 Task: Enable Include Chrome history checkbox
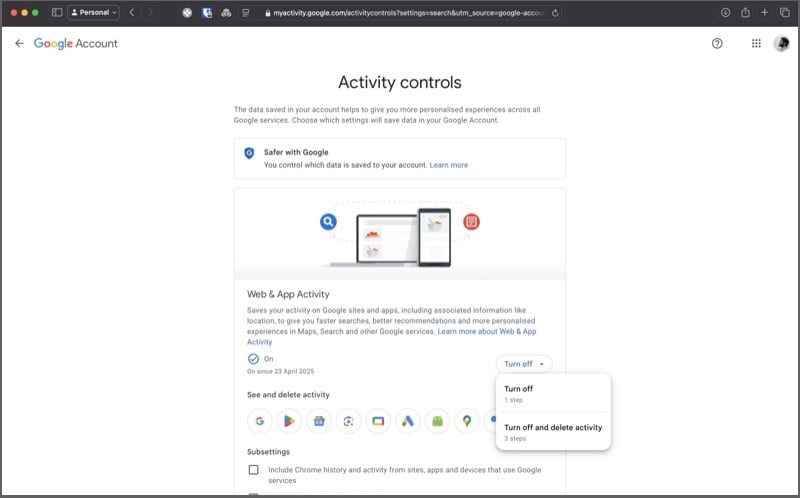click(253, 469)
